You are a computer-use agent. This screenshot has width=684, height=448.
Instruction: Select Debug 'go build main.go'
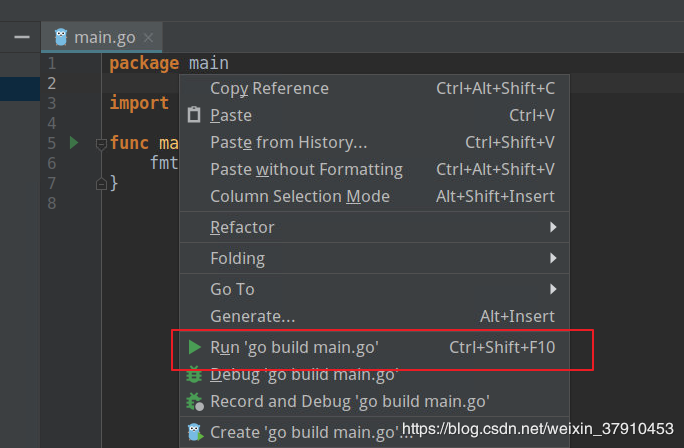coord(374,375)
